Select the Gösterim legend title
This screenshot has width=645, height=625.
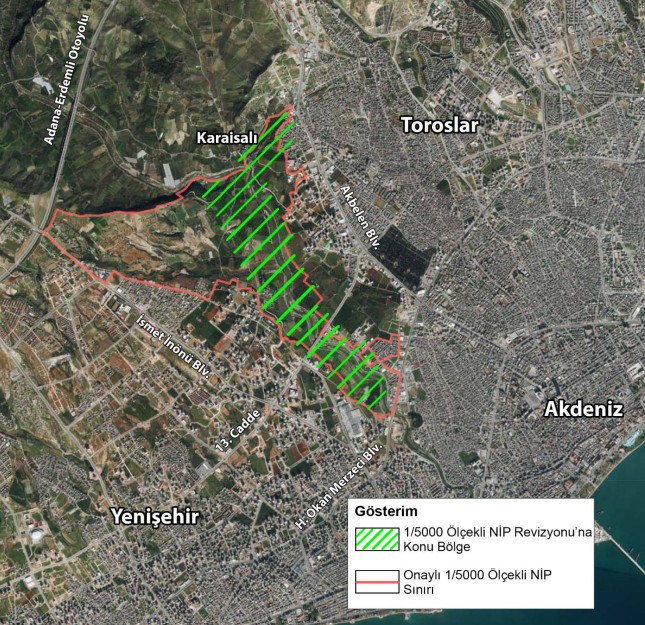click(x=379, y=509)
